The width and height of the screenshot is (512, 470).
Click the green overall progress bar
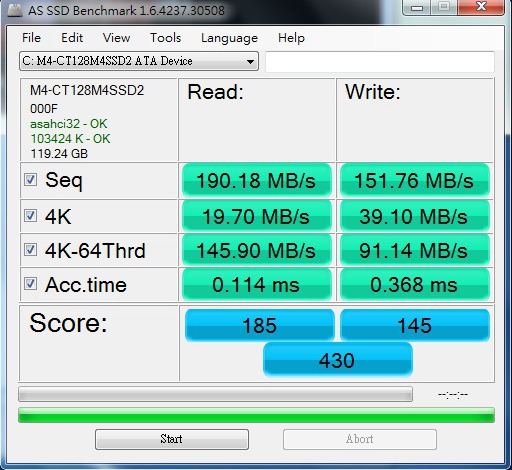tap(256, 415)
